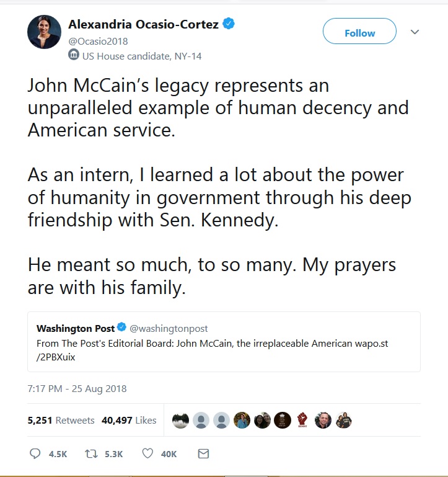The image size is (448, 477).
Task: View the 40,497 Likes list
Action: (x=129, y=421)
